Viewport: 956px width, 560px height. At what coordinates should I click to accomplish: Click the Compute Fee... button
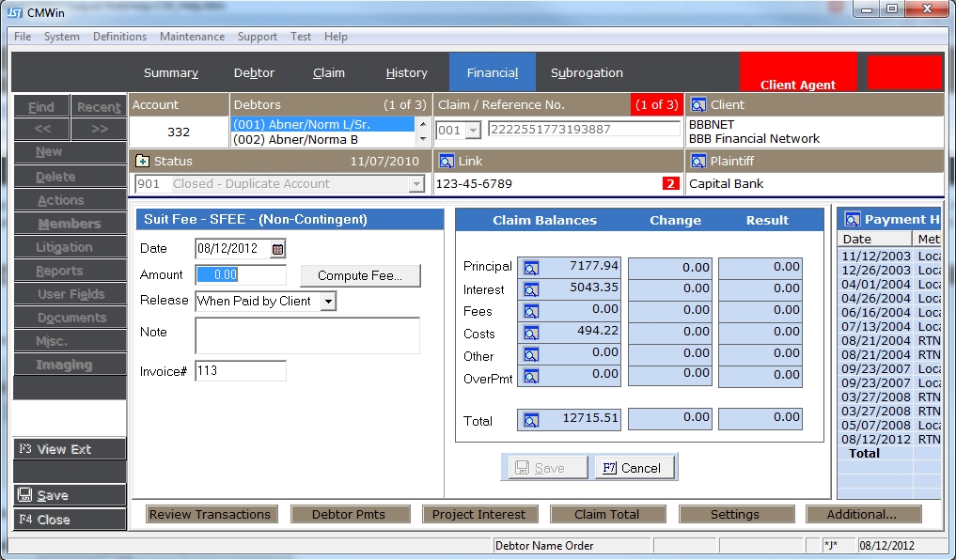coord(360,275)
